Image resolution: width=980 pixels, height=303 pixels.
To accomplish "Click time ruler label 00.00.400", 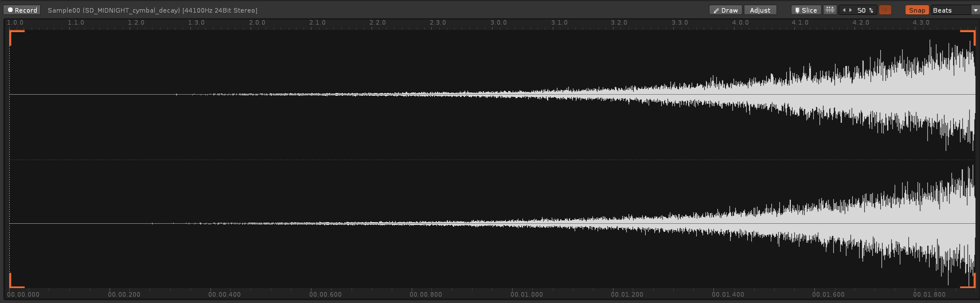I will 224,294.
